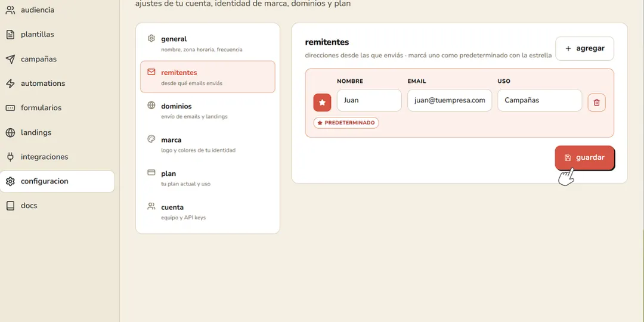Click 'desde qué emails enviás' subtitle
The width and height of the screenshot is (644, 322).
[x=192, y=83]
